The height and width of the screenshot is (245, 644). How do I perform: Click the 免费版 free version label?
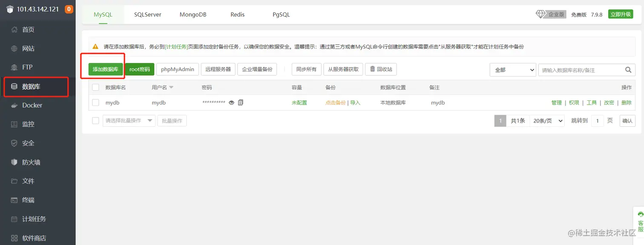pos(579,14)
